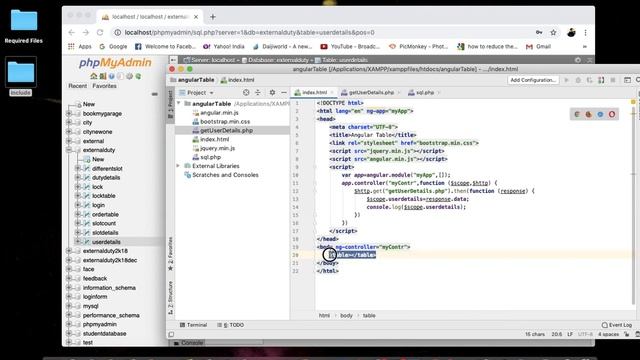Open in Opera browser icon in editor

tap(612, 114)
